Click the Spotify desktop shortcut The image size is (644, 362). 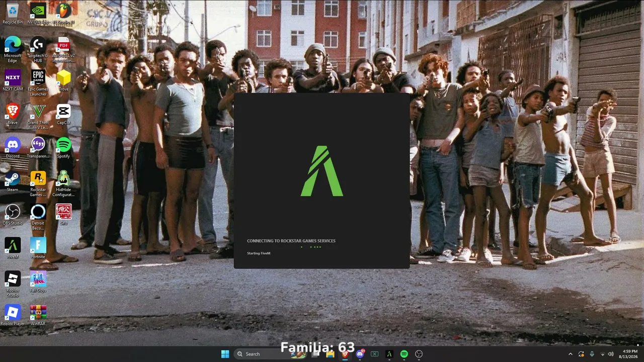(63, 148)
